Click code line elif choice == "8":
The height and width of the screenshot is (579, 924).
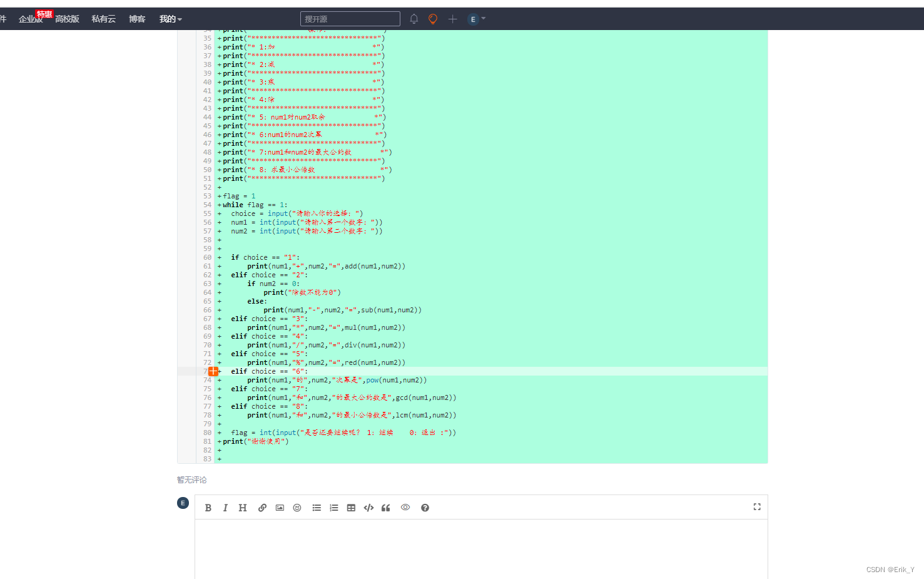point(270,406)
